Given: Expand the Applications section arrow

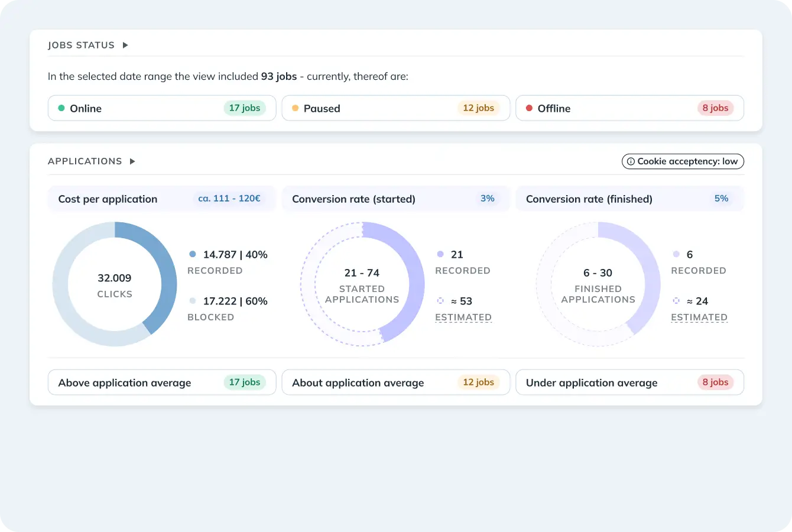Looking at the screenshot, I should pos(132,161).
